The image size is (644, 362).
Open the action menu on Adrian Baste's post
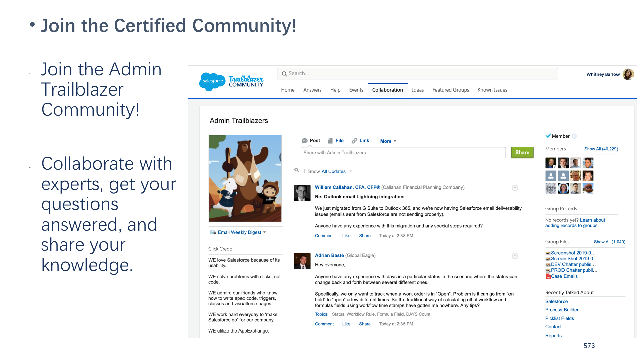pos(515,256)
